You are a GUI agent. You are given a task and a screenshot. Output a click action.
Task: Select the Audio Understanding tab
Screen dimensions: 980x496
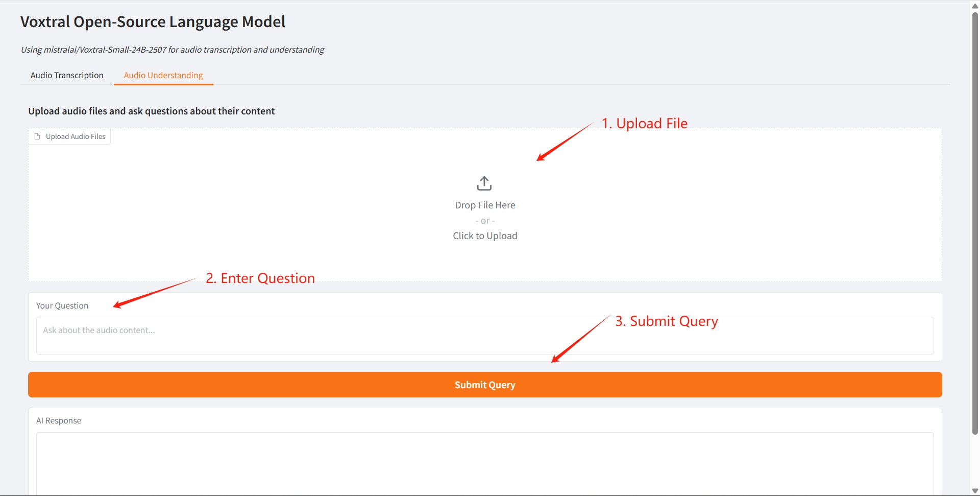[163, 75]
